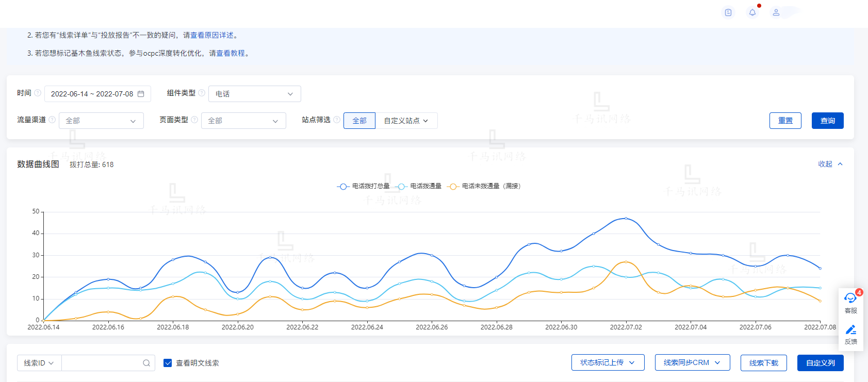This screenshot has width=868, height=382.
Task: Open the 状态标记上传 dropdown button
Action: 608,362
